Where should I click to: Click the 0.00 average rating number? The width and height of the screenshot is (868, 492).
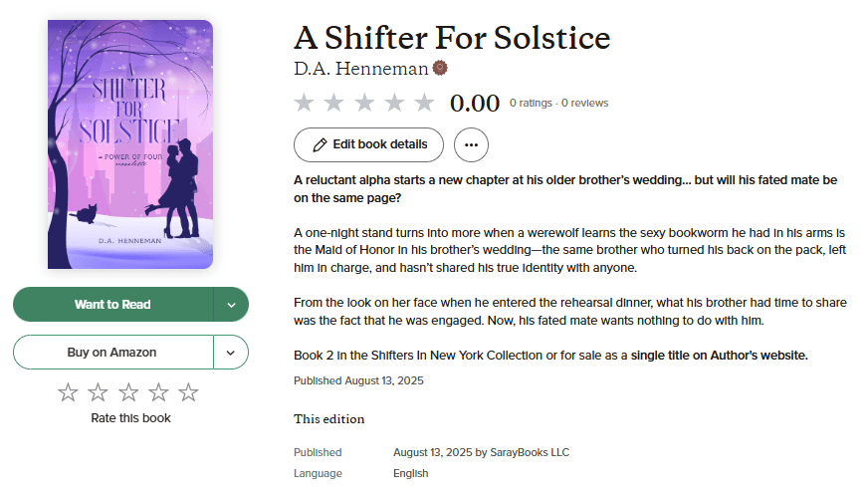tap(474, 103)
